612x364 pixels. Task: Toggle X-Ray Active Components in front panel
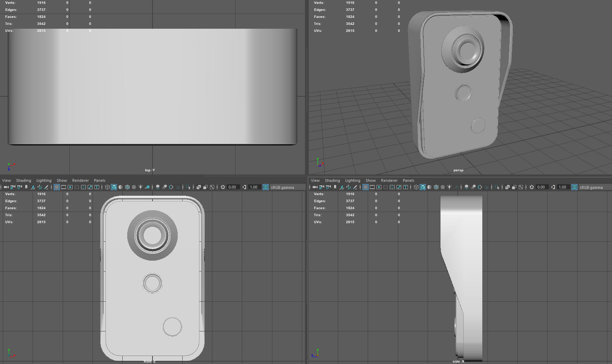pos(205,187)
